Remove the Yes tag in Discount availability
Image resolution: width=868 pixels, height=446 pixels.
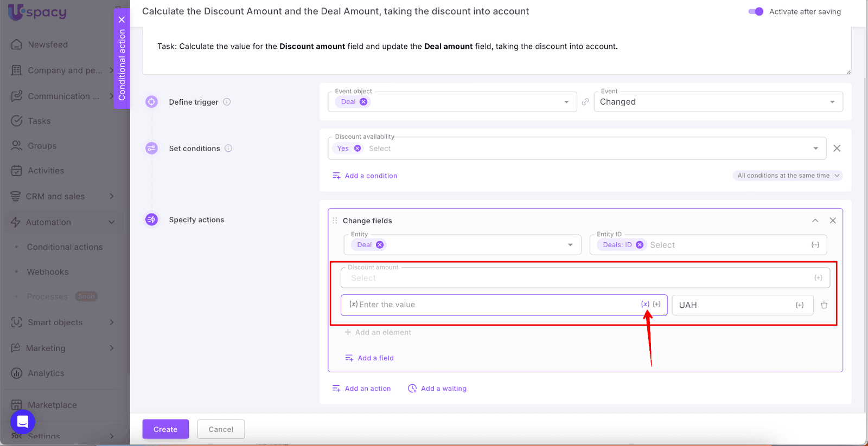[358, 148]
